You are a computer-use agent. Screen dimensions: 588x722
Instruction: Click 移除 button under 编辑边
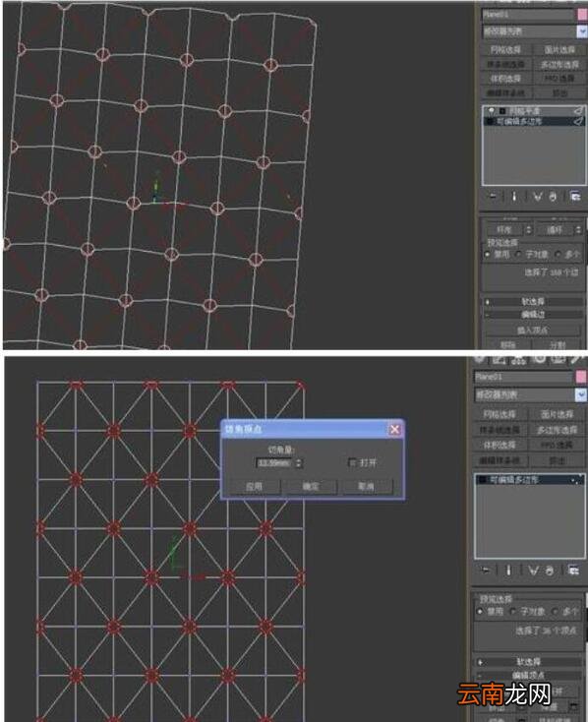tap(507, 344)
